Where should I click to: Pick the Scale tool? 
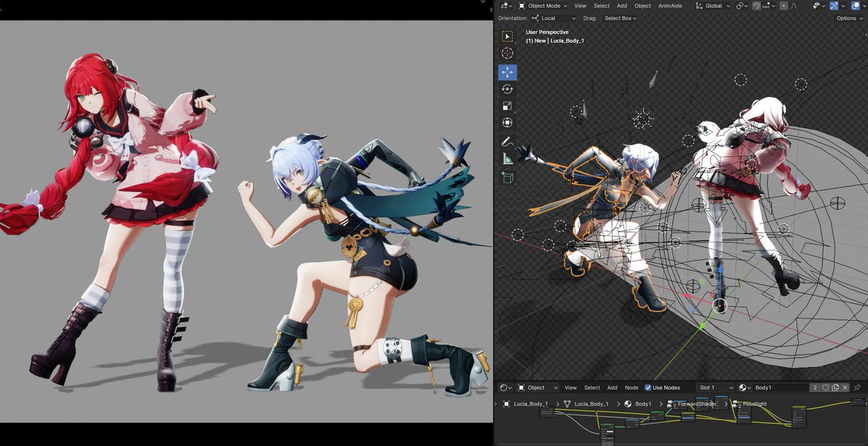(x=507, y=106)
